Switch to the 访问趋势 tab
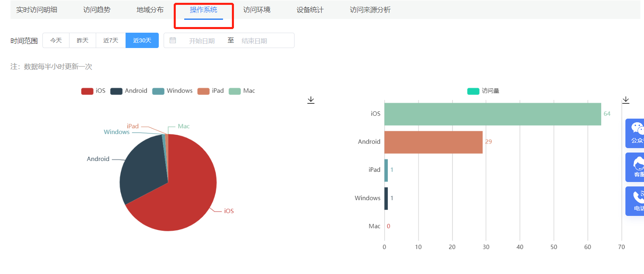 pyautogui.click(x=97, y=10)
